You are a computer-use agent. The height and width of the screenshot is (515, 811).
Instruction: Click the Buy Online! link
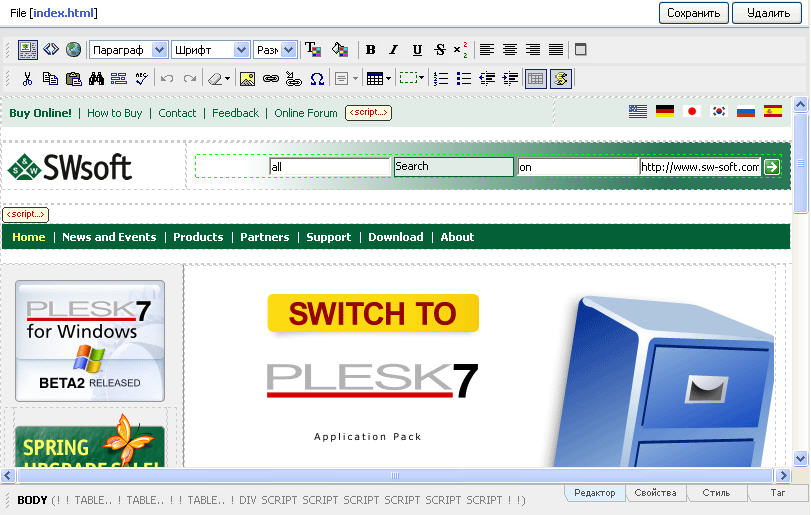pyautogui.click(x=40, y=113)
